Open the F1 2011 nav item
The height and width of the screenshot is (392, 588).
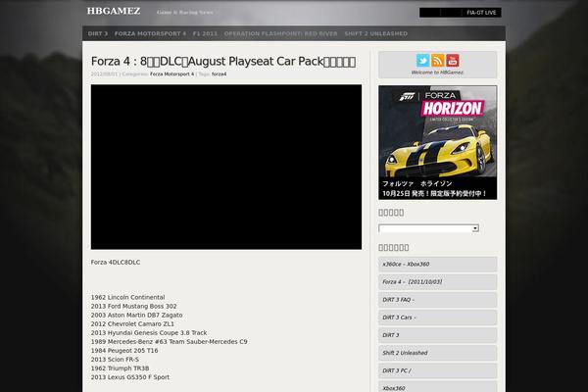pyautogui.click(x=205, y=33)
